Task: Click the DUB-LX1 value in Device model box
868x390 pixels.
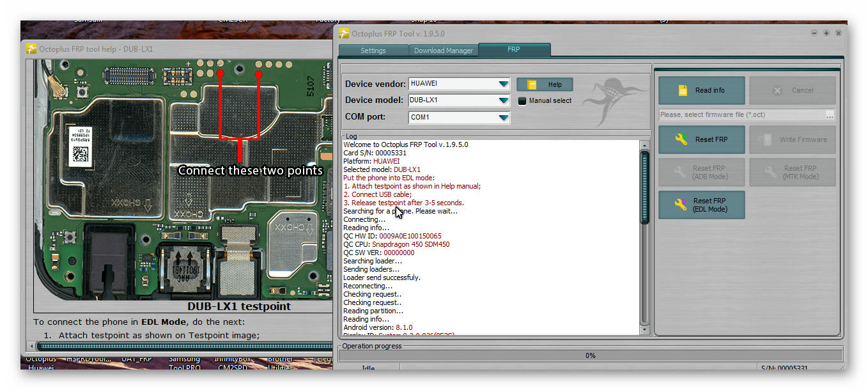Action: 424,100
